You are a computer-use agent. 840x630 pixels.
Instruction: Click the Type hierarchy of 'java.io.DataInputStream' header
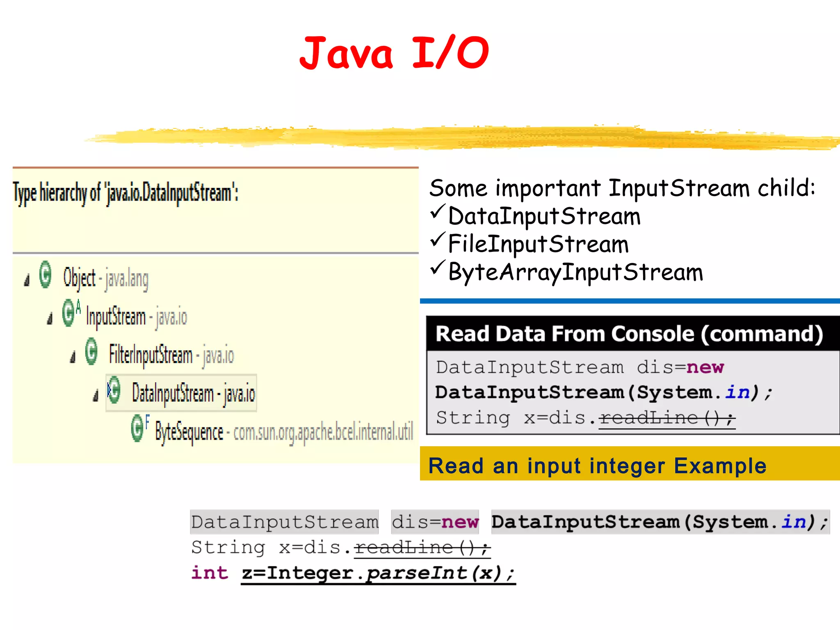click(x=126, y=193)
